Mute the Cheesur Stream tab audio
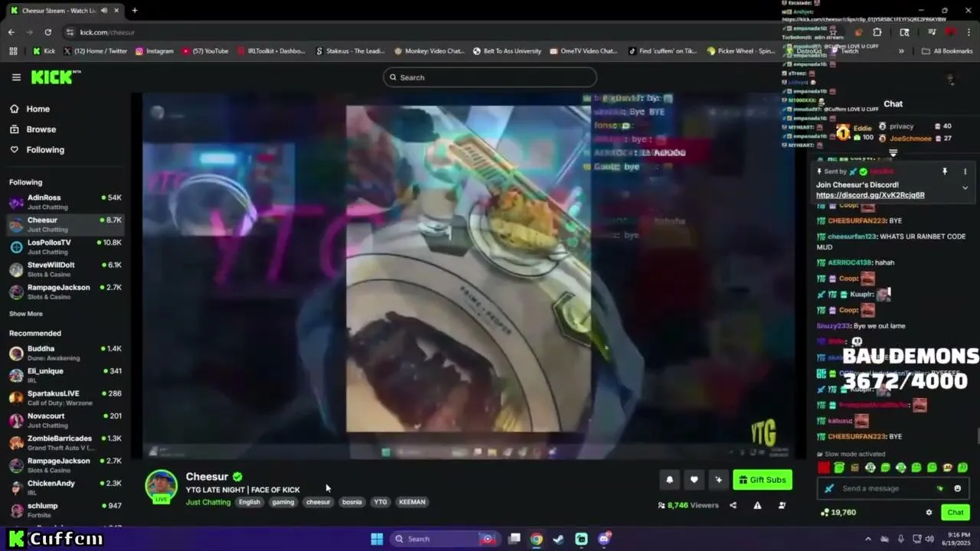980x551 pixels. tap(103, 11)
